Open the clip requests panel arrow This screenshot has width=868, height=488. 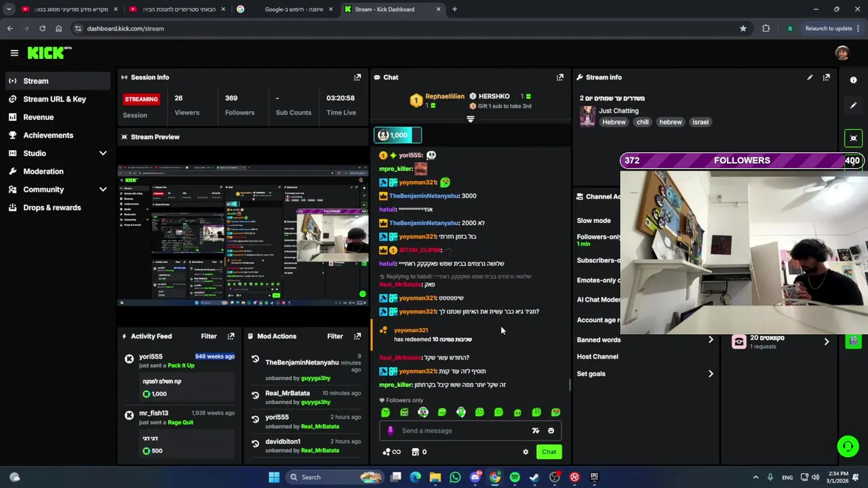pyautogui.click(x=826, y=342)
